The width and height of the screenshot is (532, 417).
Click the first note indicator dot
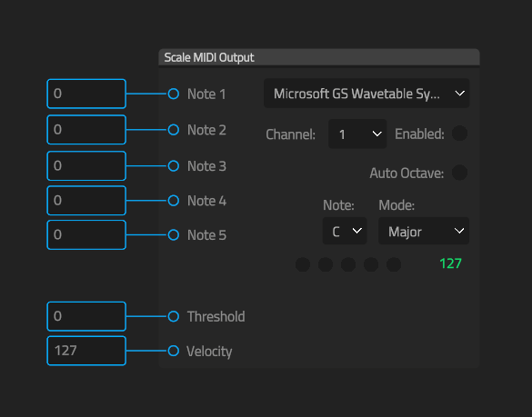click(x=303, y=264)
